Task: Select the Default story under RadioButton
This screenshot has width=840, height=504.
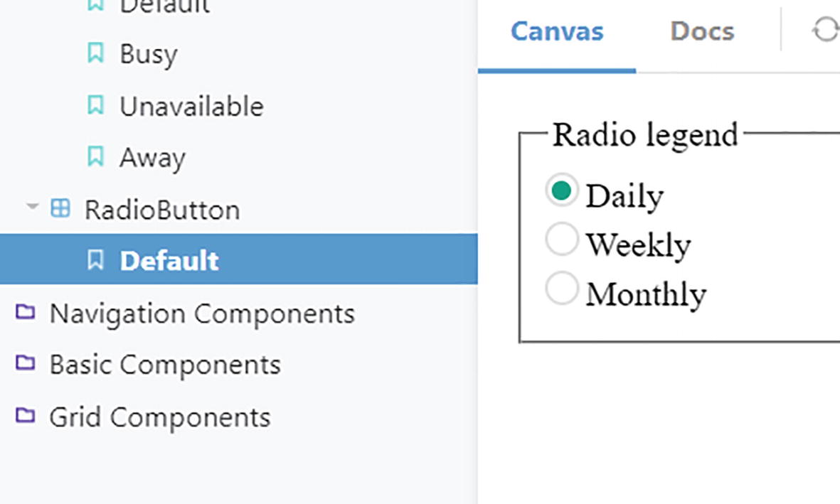Action: click(169, 260)
